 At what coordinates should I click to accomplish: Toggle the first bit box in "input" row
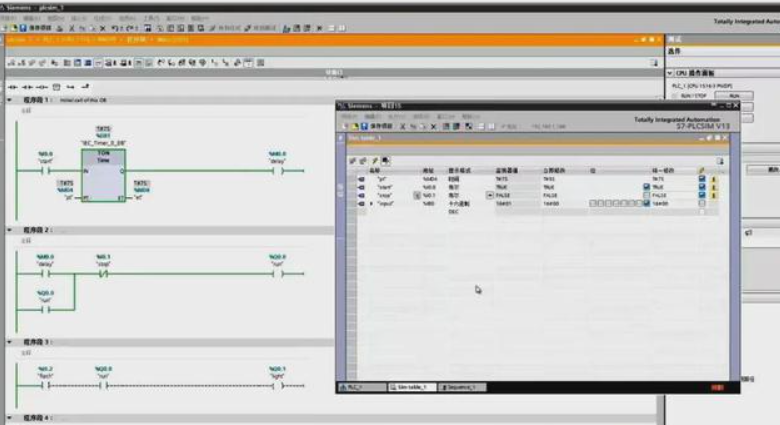pyautogui.click(x=593, y=204)
